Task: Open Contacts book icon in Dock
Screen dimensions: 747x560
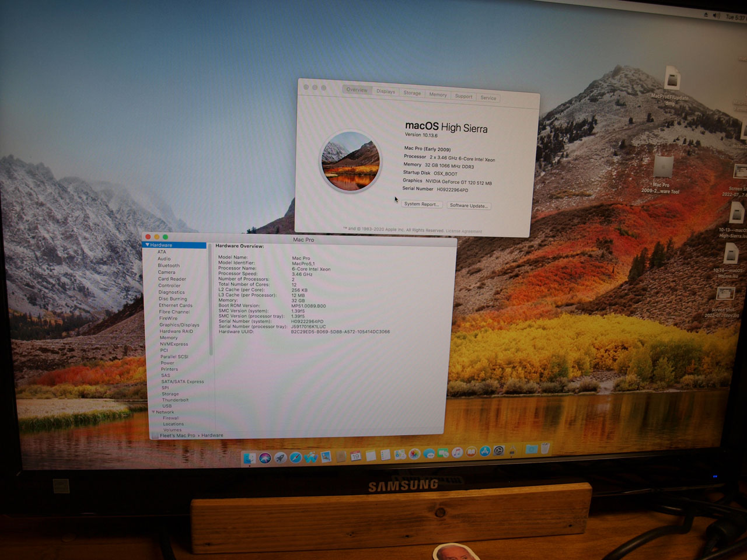Action: (341, 456)
